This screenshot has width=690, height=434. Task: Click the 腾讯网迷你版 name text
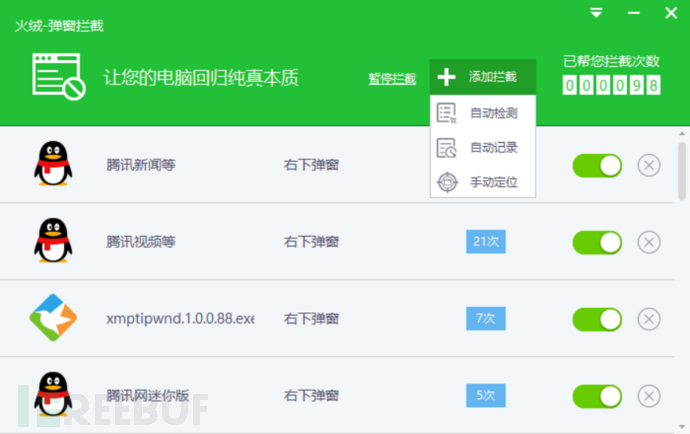(148, 395)
